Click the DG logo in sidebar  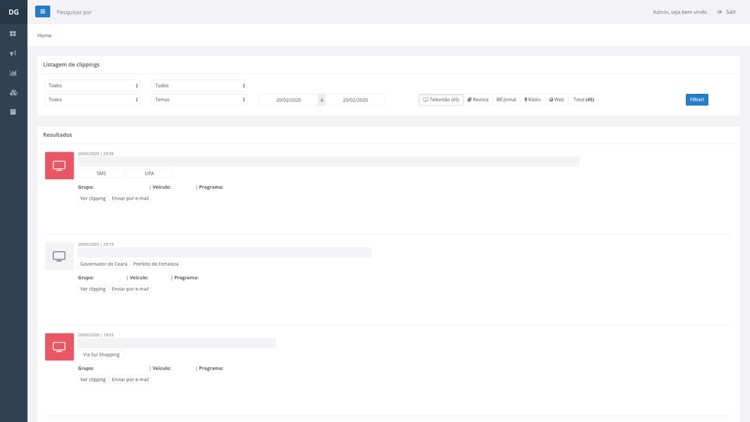click(x=13, y=12)
